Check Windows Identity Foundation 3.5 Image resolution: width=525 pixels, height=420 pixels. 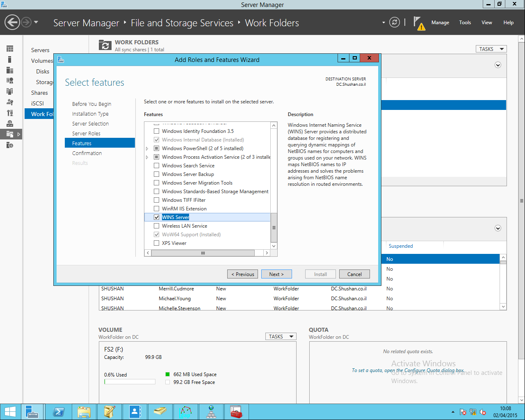tap(156, 131)
